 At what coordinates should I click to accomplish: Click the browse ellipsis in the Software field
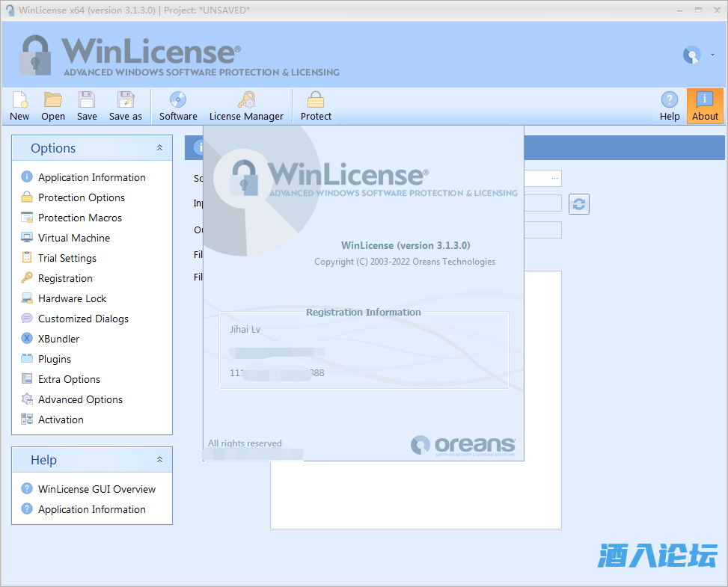[x=554, y=178]
